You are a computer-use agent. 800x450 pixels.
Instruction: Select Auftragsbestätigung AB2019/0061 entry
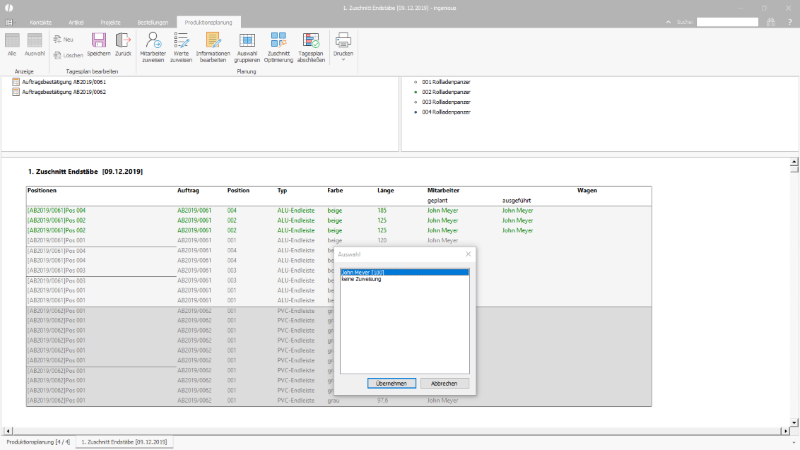coord(59,82)
